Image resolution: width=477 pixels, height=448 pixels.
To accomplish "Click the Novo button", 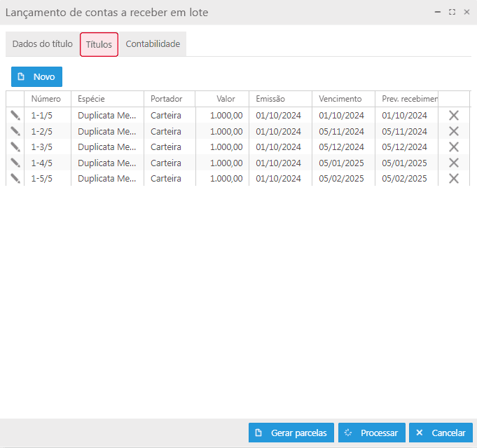I will (x=36, y=76).
